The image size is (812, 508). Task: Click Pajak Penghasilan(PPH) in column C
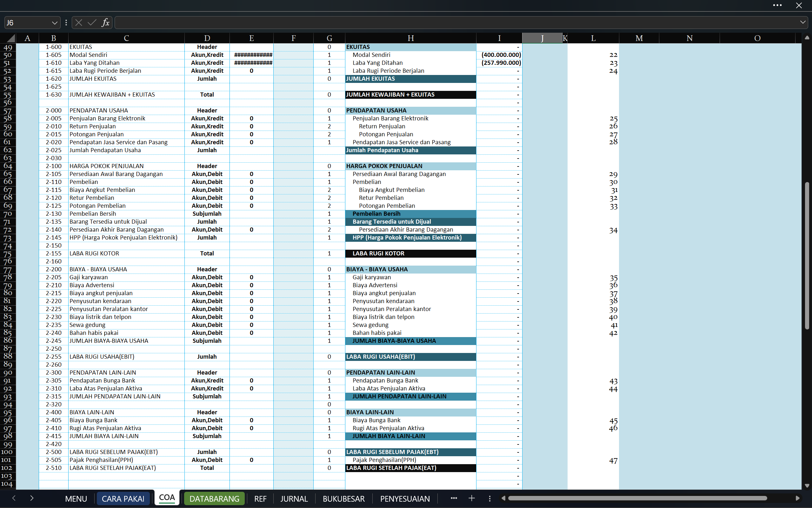coord(126,460)
